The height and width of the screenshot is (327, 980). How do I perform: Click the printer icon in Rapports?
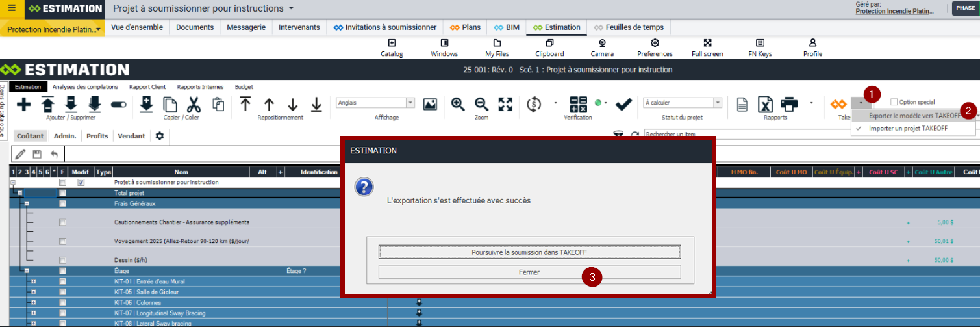pyautogui.click(x=789, y=104)
